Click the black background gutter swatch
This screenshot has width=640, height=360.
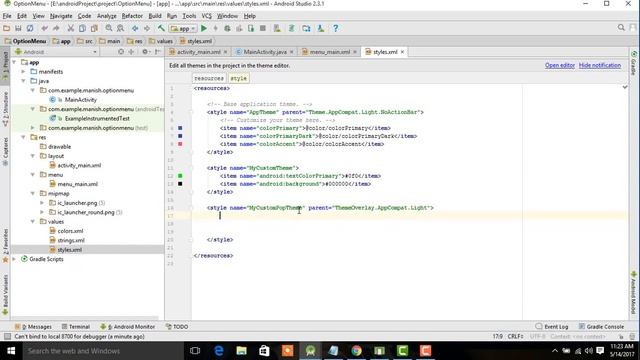(180, 184)
